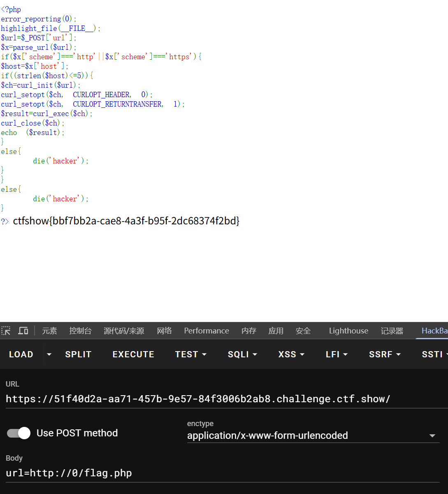Open the SSTI dropdown menu
This screenshot has height=494, width=448.
click(435, 354)
